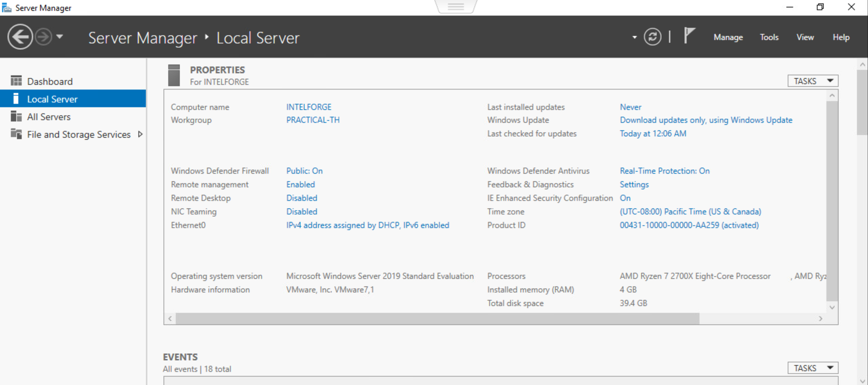Viewport: 868px width, 385px height.
Task: Click the 39.4 GB total disk space value
Action: (x=633, y=303)
